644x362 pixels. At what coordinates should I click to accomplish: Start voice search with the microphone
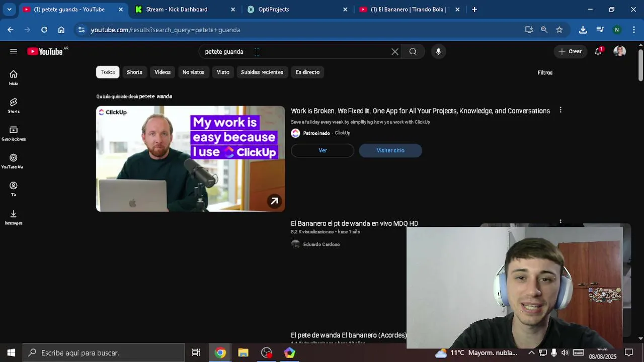pos(438,52)
